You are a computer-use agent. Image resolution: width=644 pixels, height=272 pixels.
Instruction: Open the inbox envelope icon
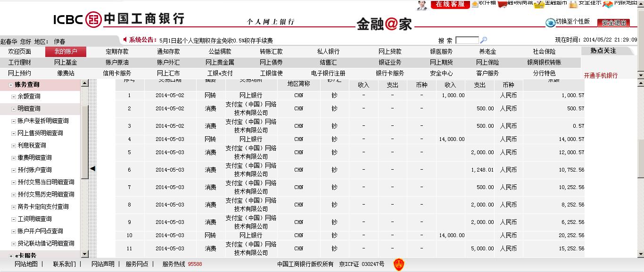pyautogui.click(x=474, y=4)
